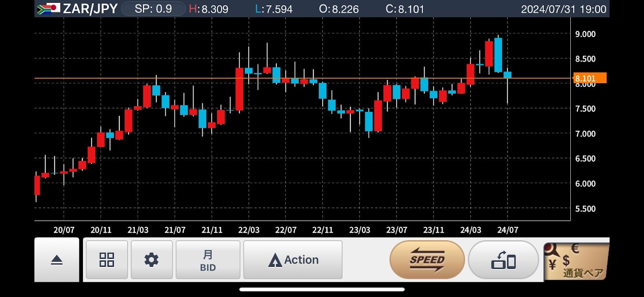Tap the 22/03 date on time axis
Screen dimensions: 644x297
(249, 230)
